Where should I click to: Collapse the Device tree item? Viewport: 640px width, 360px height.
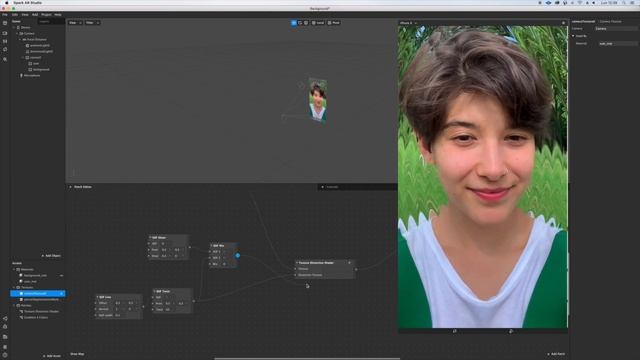(x=14, y=27)
